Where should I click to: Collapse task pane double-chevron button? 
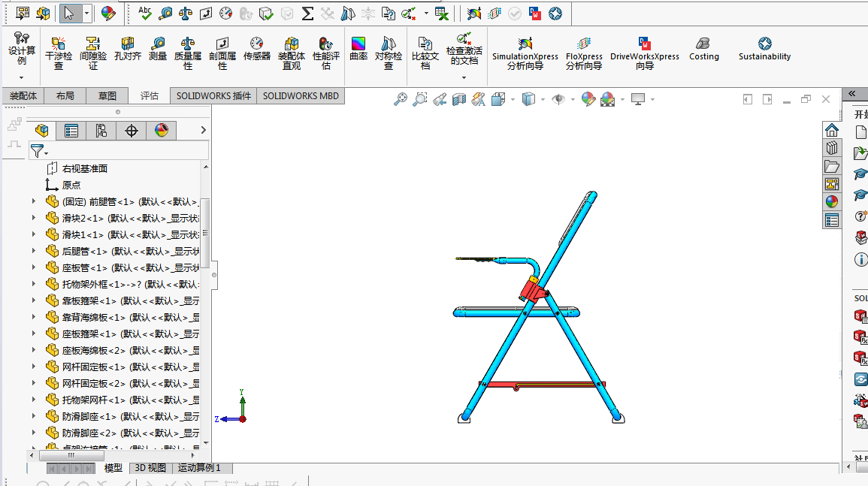852,94
